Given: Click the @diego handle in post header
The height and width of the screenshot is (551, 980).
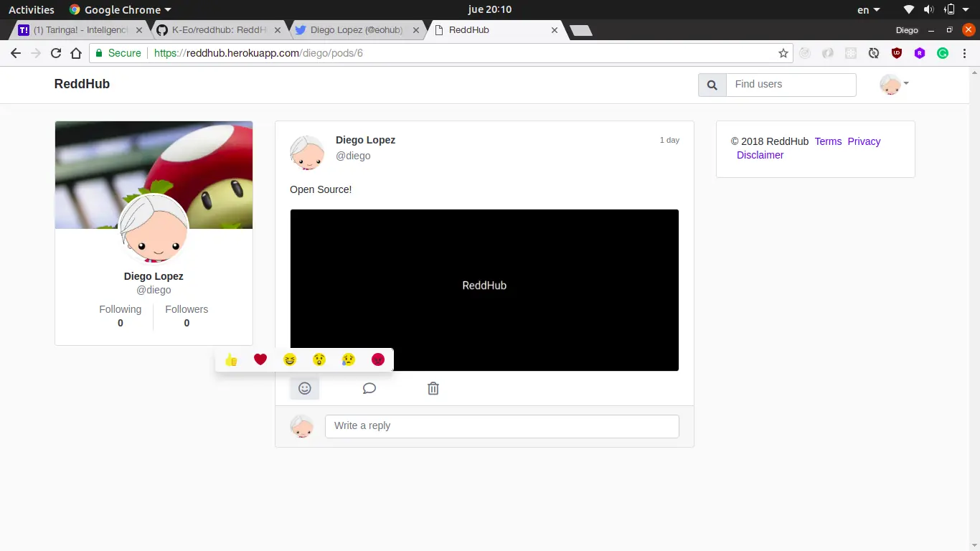Looking at the screenshot, I should click(353, 156).
